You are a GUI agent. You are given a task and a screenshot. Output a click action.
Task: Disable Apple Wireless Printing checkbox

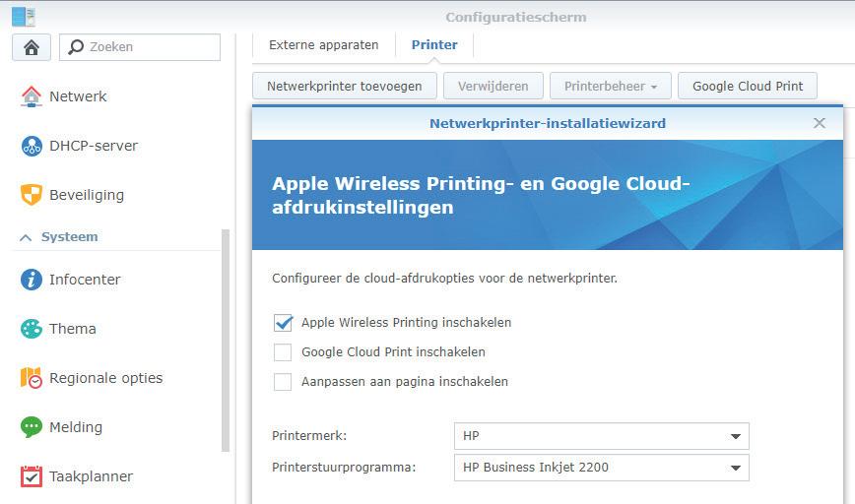pos(284,322)
